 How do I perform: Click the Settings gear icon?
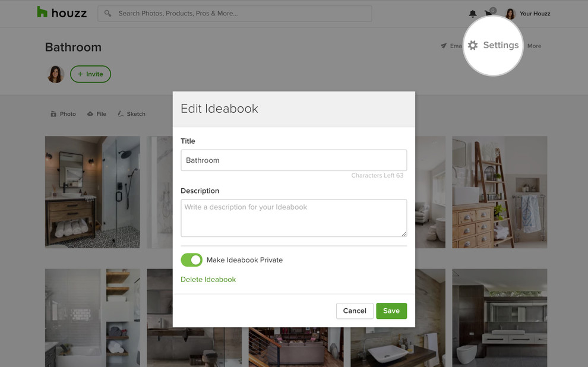[473, 46]
